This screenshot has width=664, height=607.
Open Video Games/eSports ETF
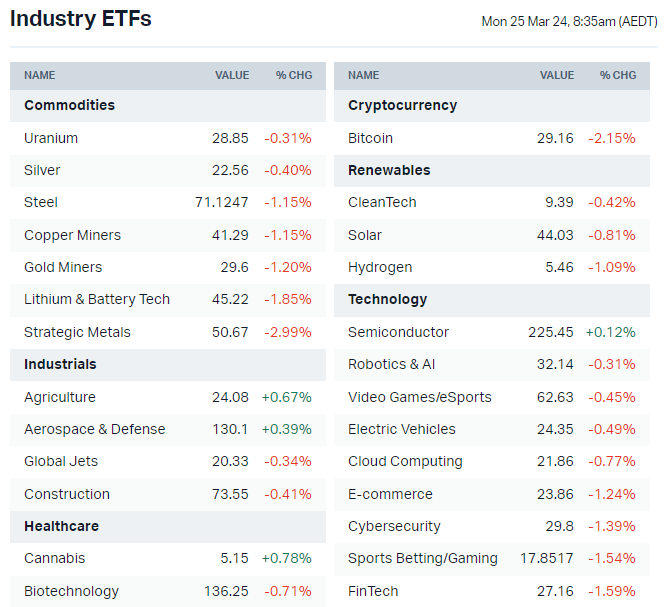pos(420,397)
